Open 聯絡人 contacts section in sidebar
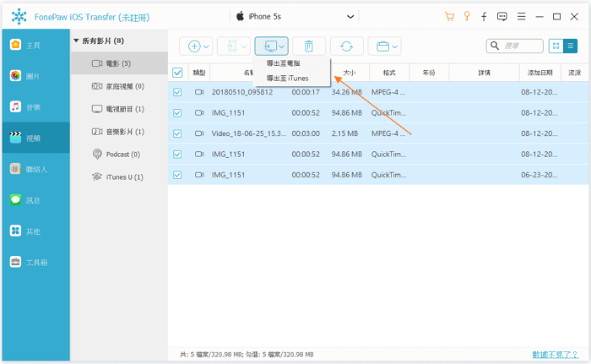Viewport: 591px width, 364px height. click(35, 169)
